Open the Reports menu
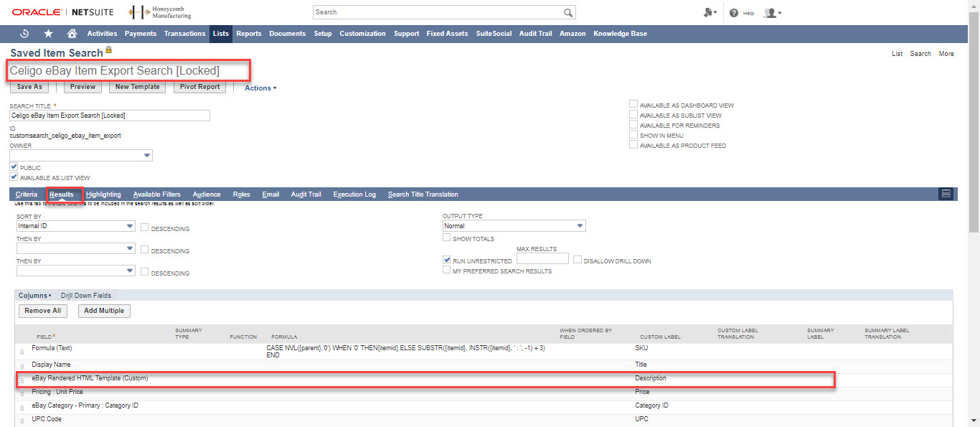This screenshot has width=980, height=427. click(x=249, y=34)
